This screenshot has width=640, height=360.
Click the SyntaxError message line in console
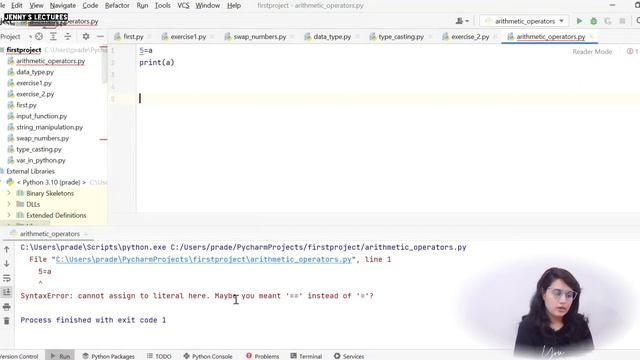[197, 296]
